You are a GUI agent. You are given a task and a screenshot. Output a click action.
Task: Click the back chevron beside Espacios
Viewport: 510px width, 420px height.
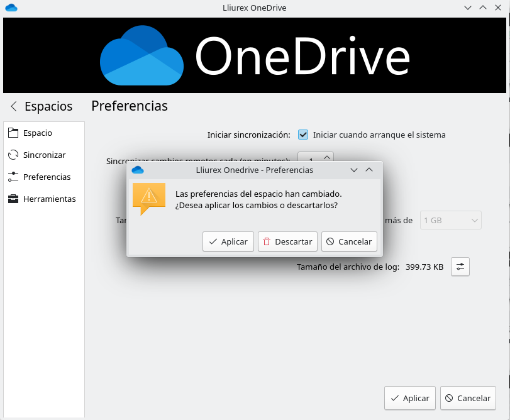tap(14, 106)
